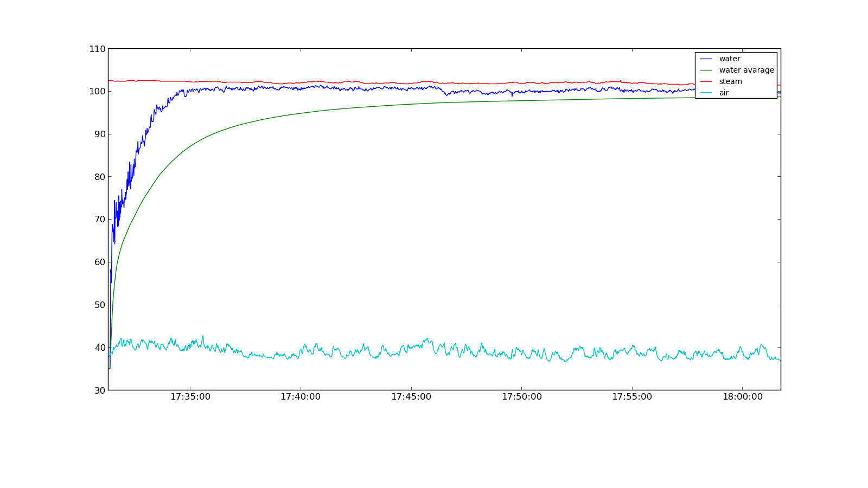The image size is (868, 488).
Task: Select the "air" legend label
Action: [724, 93]
